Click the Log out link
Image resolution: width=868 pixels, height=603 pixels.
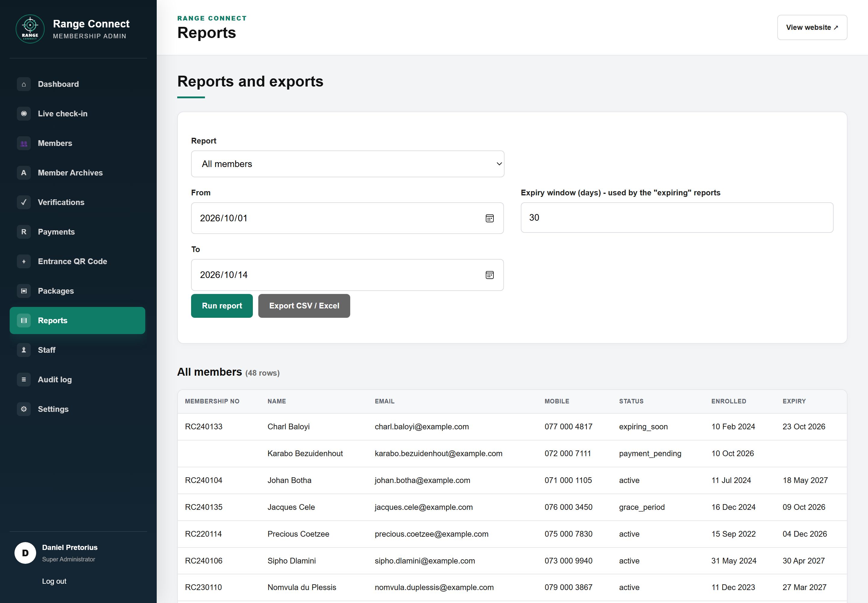[54, 581]
